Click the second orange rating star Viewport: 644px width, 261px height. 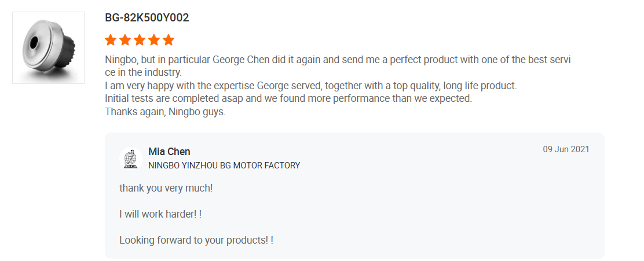tap(125, 40)
